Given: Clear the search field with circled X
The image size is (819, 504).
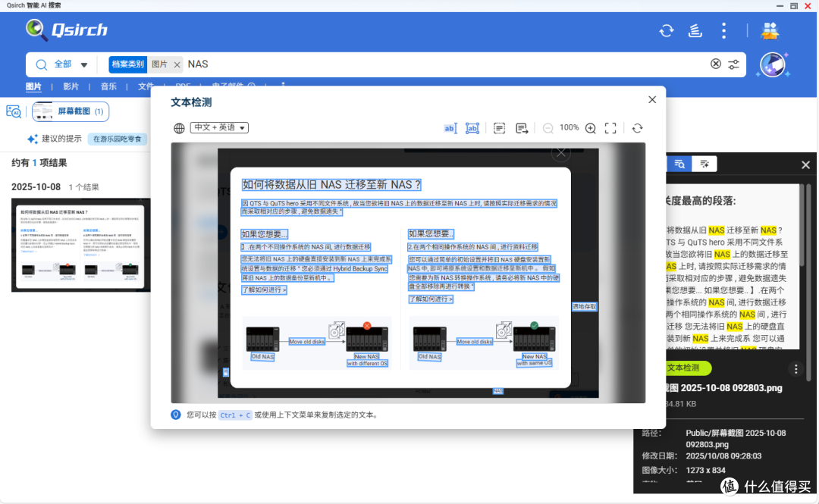Looking at the screenshot, I should 716,64.
